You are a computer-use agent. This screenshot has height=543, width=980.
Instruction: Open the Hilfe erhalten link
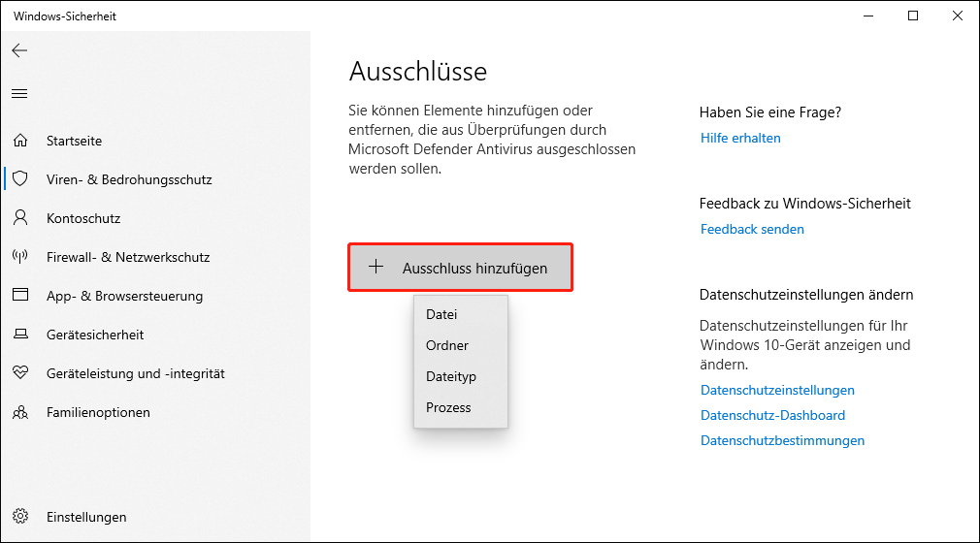pos(740,138)
